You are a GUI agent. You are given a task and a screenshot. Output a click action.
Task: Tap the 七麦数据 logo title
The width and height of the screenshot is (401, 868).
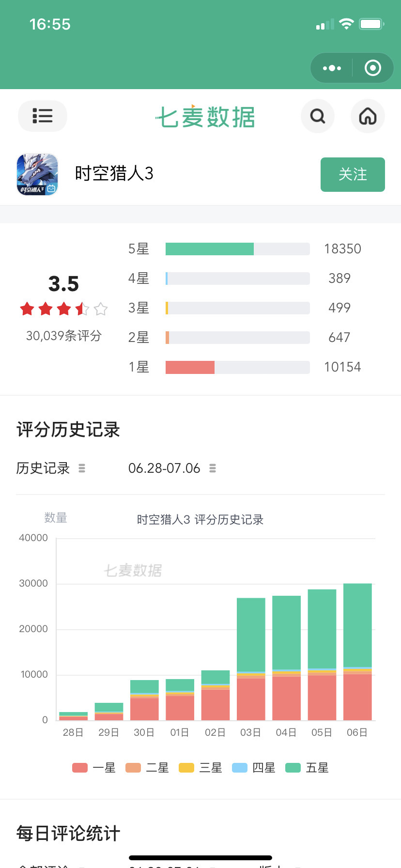[205, 117]
